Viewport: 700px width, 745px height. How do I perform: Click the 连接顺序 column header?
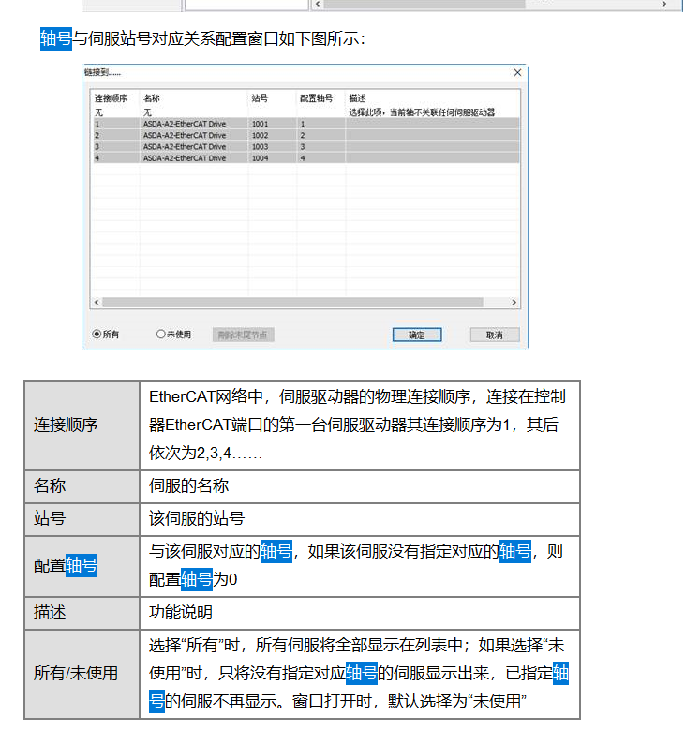click(110, 97)
